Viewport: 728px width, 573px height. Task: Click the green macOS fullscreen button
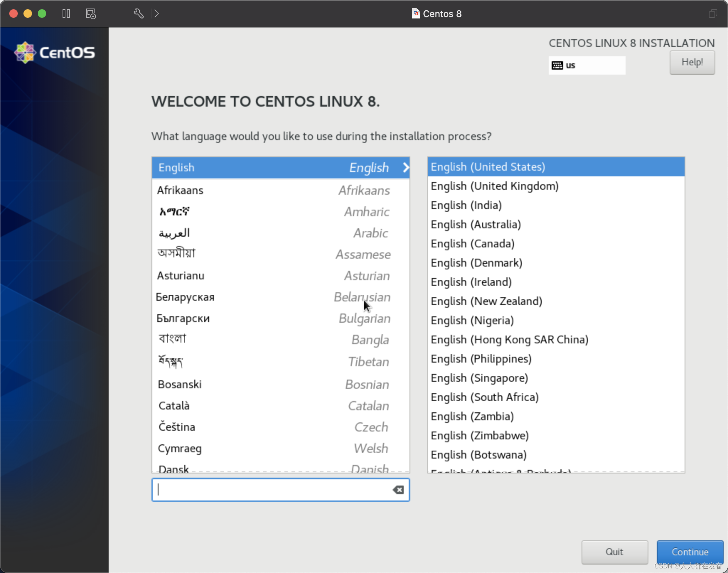pos(42,14)
